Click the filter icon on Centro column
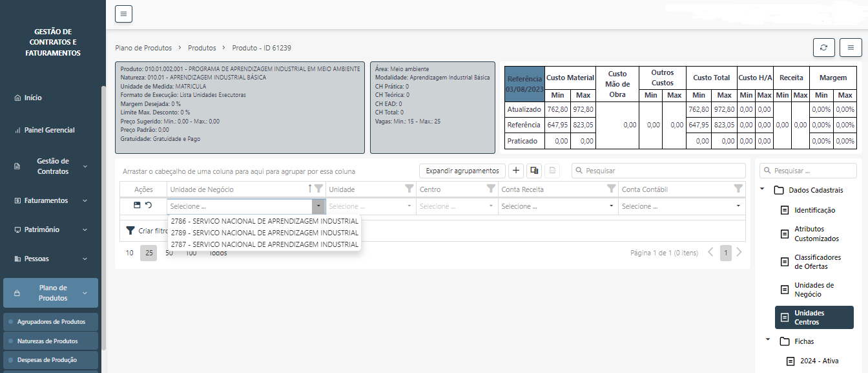The height and width of the screenshot is (373, 868). click(491, 189)
